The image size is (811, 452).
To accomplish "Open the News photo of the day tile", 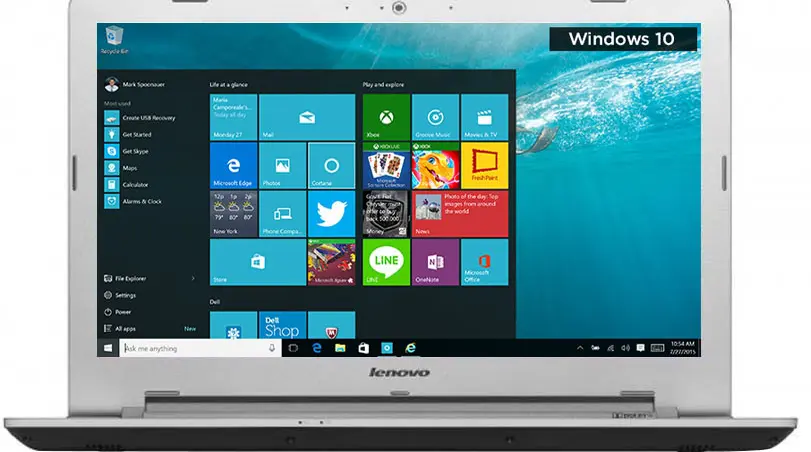I will pos(460,214).
